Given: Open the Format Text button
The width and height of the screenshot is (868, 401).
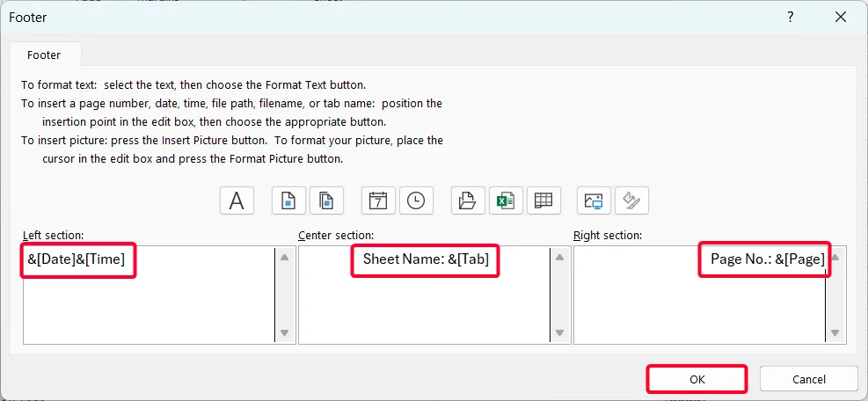Looking at the screenshot, I should pyautogui.click(x=237, y=200).
